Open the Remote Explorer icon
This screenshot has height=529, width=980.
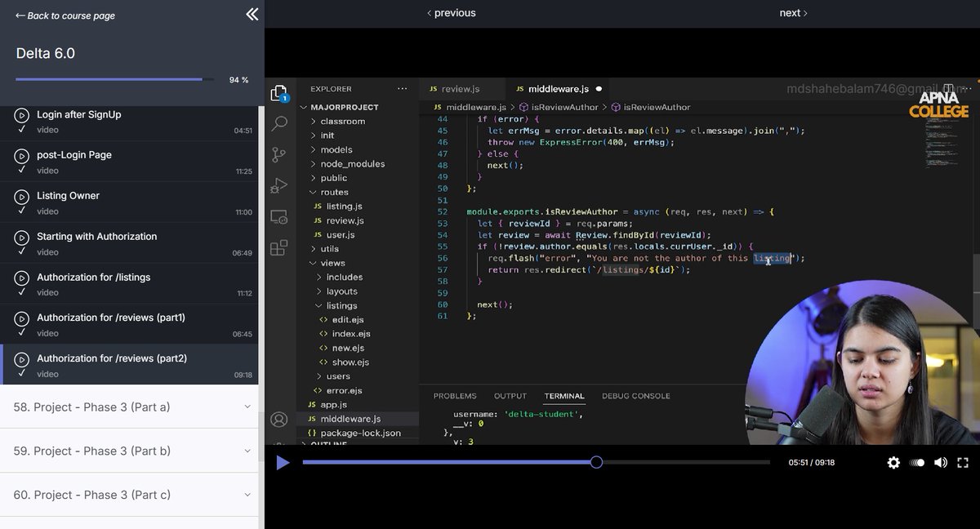[x=279, y=217]
